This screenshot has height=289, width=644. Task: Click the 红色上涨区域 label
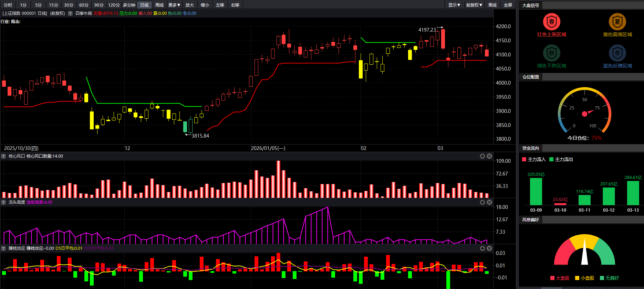(x=552, y=34)
